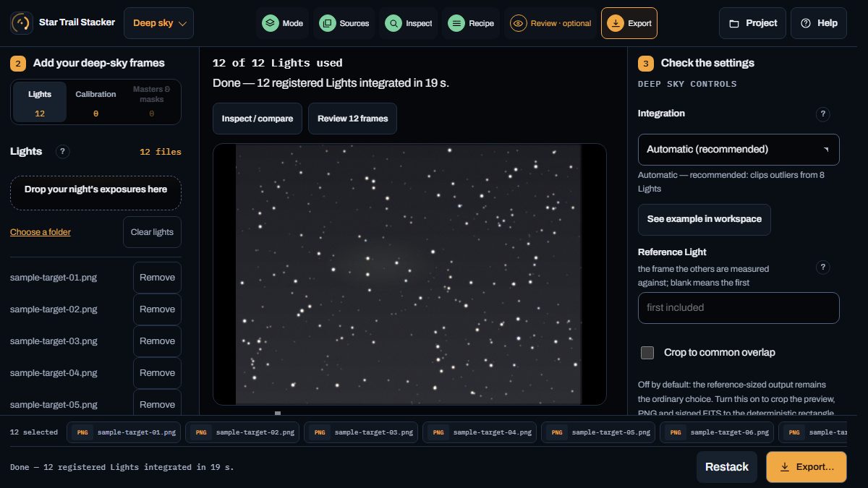
Task: Open the Automatic (recommended) integration dropdown
Action: point(739,150)
